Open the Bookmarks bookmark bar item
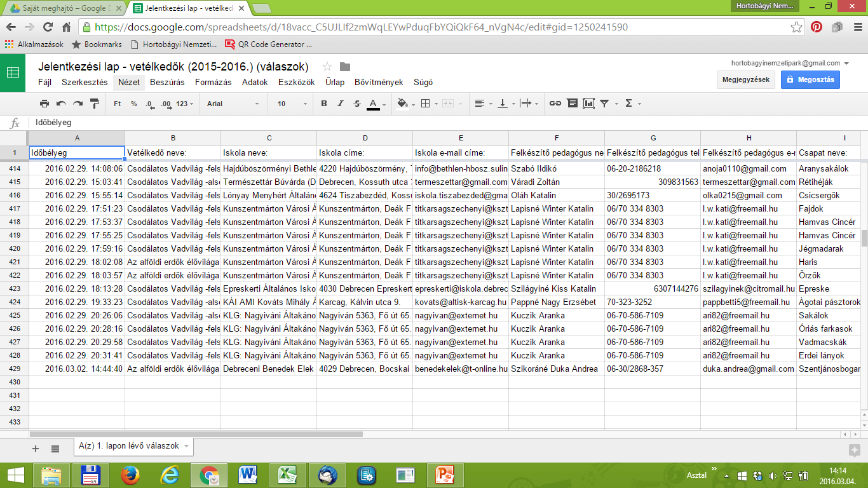Screen dimensions: 868x488 97,44
